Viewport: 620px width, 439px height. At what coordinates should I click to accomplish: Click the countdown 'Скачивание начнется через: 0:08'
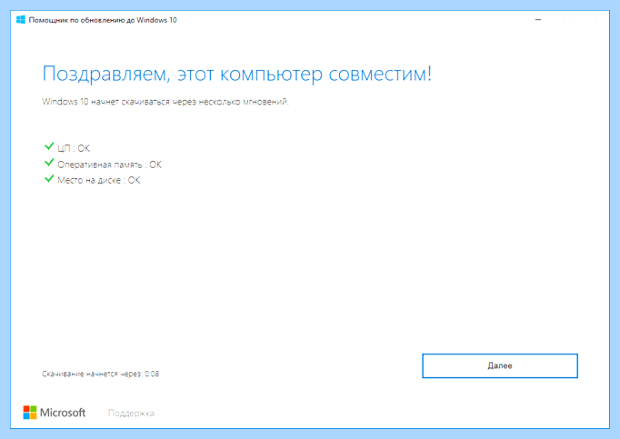100,374
